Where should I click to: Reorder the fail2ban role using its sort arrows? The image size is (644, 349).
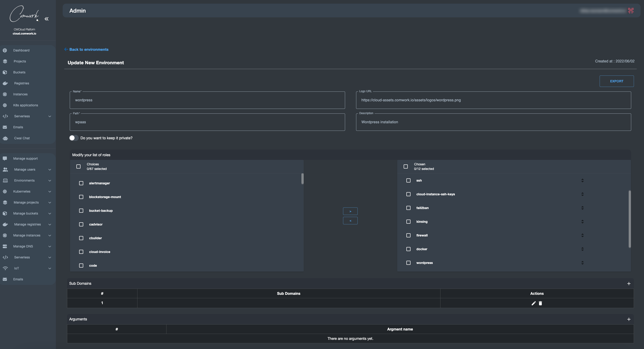pyautogui.click(x=582, y=208)
